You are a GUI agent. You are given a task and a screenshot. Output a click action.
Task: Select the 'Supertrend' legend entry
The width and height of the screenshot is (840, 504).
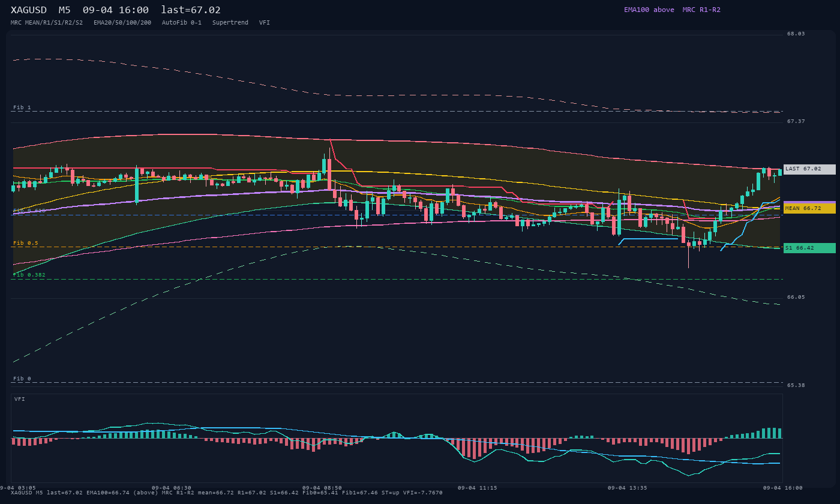pos(230,23)
